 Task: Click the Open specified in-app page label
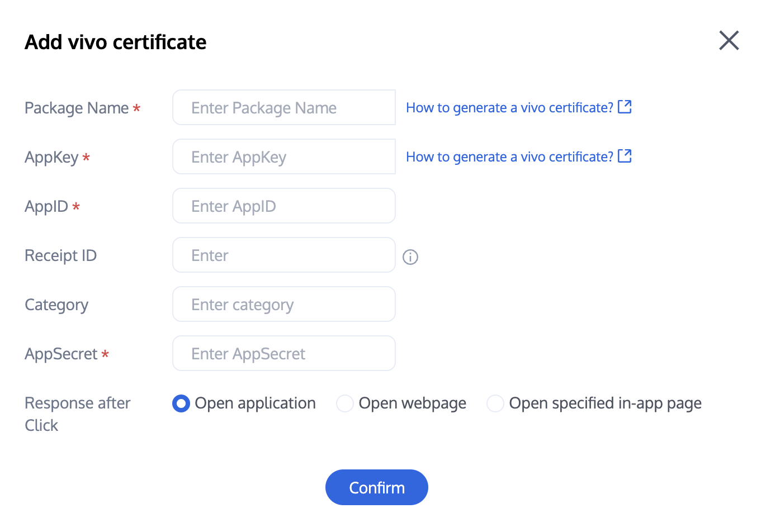coord(605,403)
